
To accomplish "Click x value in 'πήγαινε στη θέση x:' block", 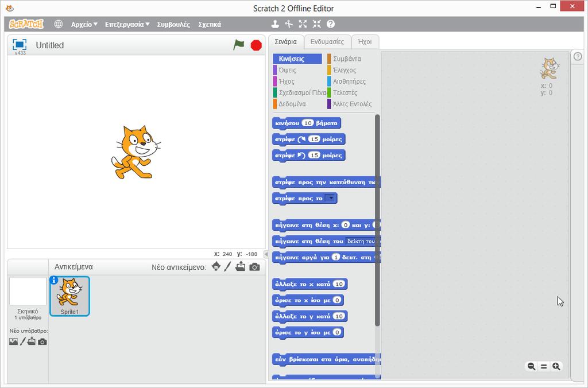I will point(345,225).
